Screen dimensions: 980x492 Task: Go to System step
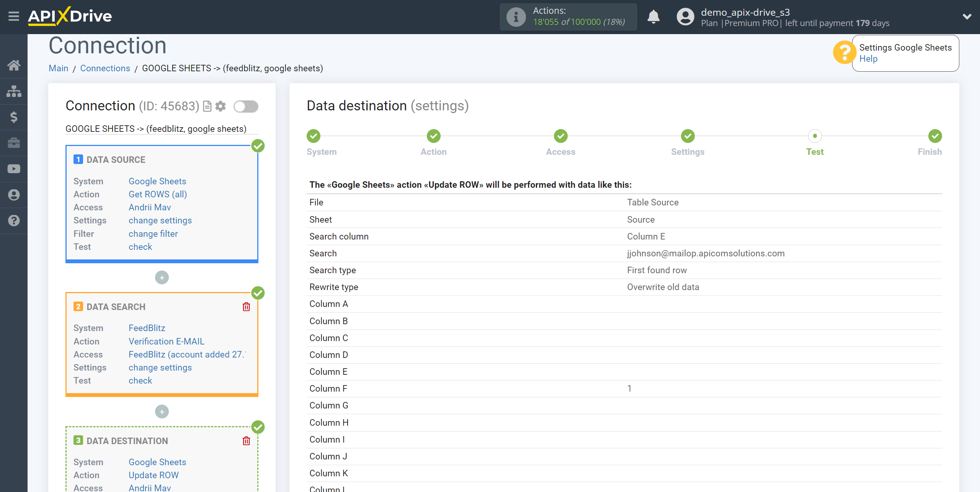point(314,136)
